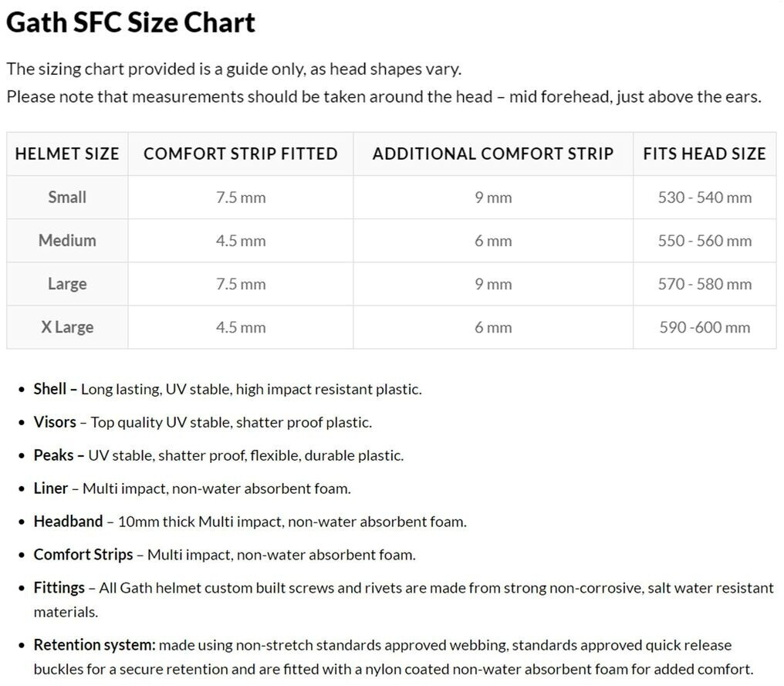Click the Retention system bullet label

click(94, 644)
